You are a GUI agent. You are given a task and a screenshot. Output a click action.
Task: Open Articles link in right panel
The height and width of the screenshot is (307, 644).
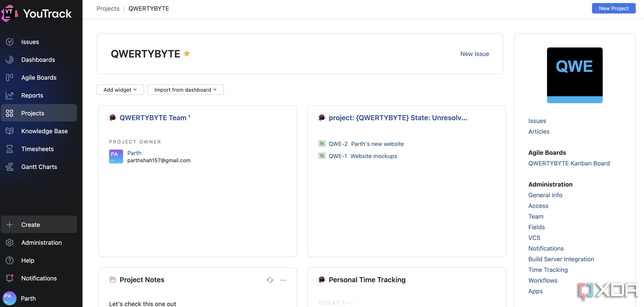point(539,132)
